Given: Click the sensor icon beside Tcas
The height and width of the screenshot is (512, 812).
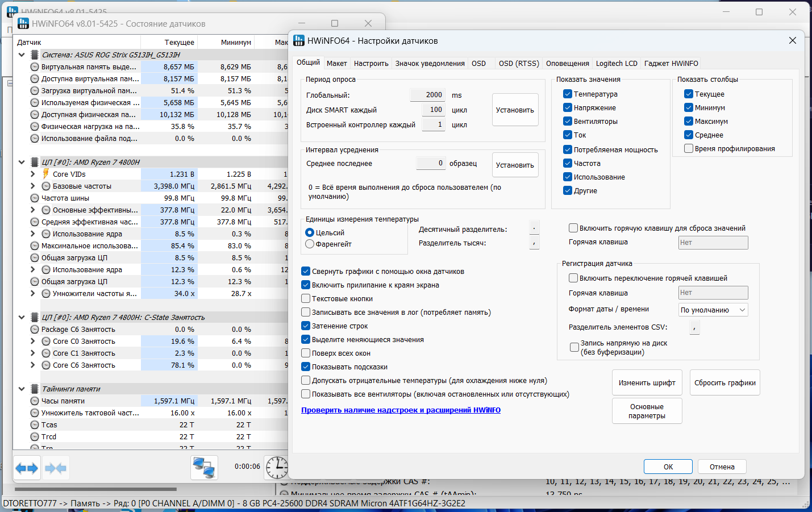Looking at the screenshot, I should coord(35,425).
